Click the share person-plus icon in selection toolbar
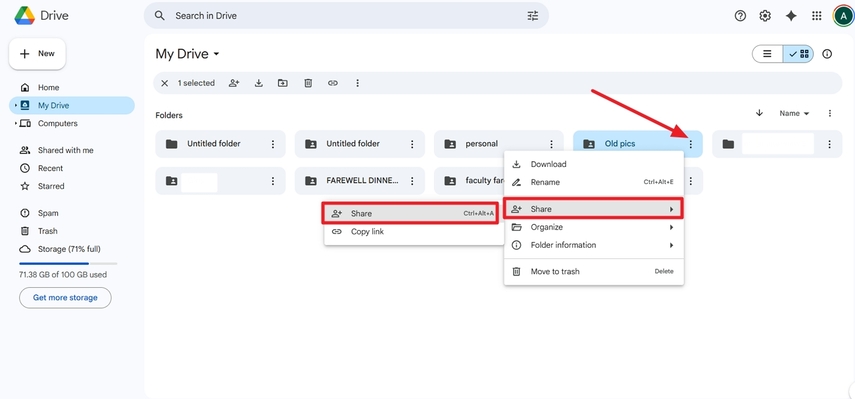Screen dimensions: 855x399 234,83
